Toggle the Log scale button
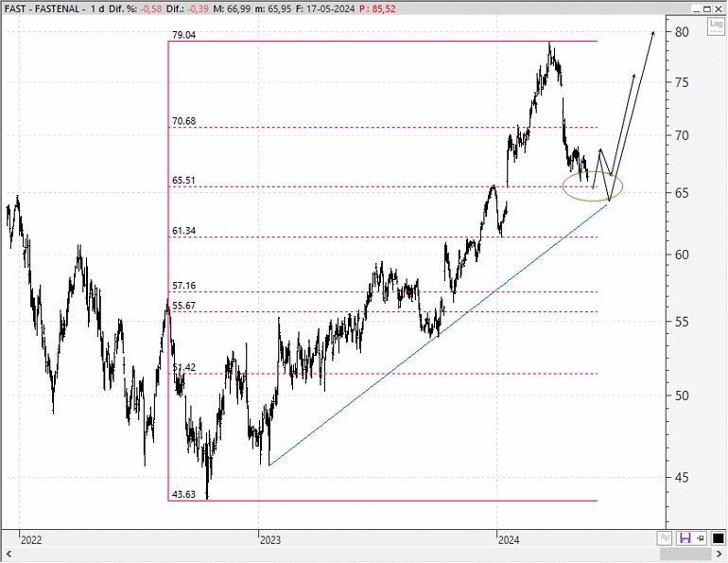This screenshot has height=563, width=728. (716, 26)
